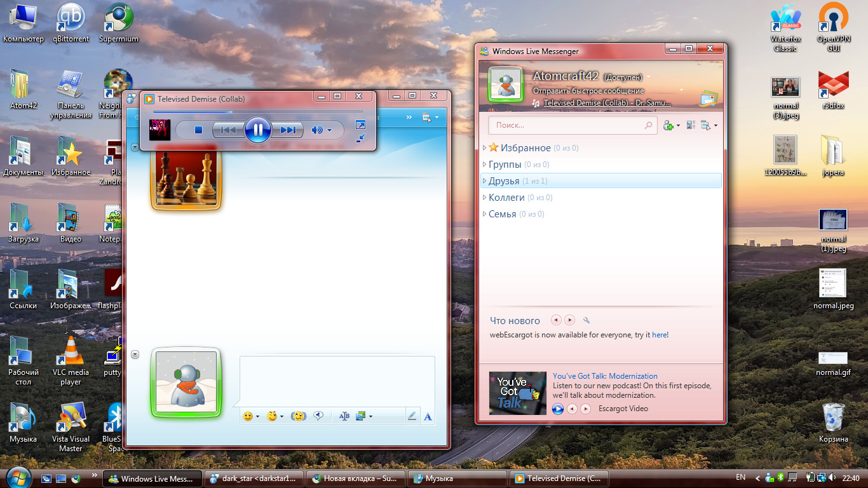
Task: Open the mail inbox icon in Messenger
Action: pyautogui.click(x=709, y=98)
